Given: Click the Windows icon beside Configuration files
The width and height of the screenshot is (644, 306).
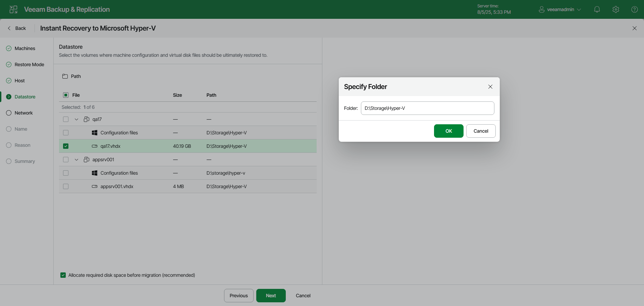Looking at the screenshot, I should click(x=95, y=133).
